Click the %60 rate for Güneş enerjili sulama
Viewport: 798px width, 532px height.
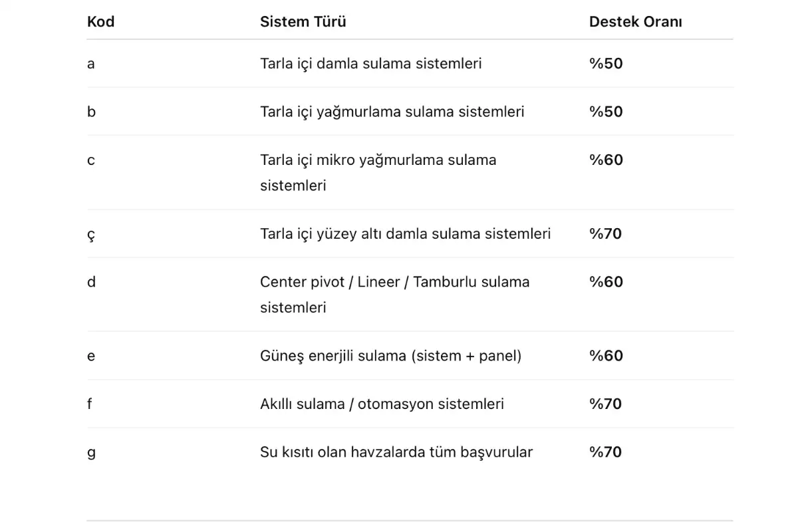click(606, 356)
